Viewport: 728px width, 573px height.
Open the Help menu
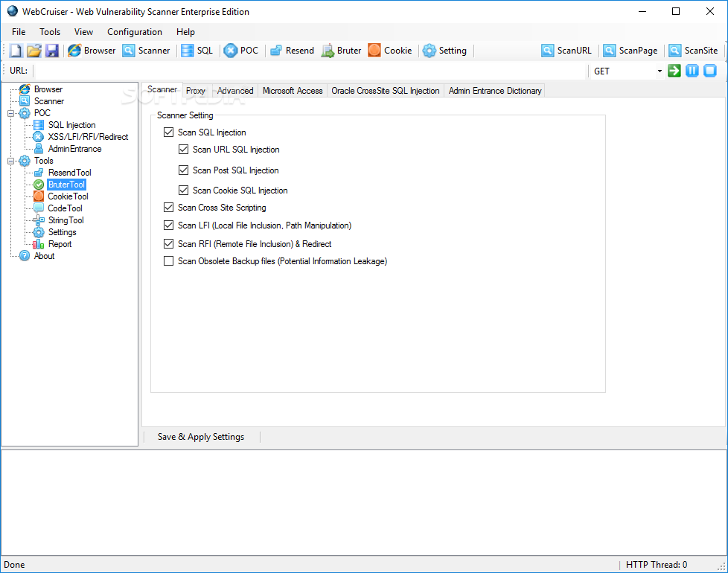185,32
